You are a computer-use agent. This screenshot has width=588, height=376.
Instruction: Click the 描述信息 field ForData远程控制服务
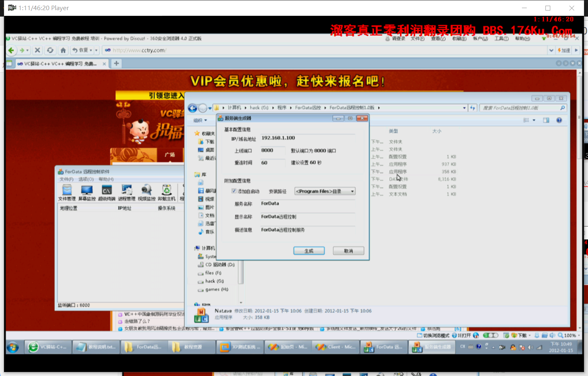click(x=307, y=230)
